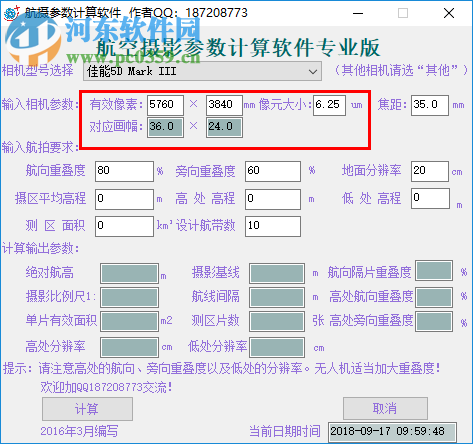Click the 测区面积 input field
The image size is (473, 444).
tap(124, 226)
